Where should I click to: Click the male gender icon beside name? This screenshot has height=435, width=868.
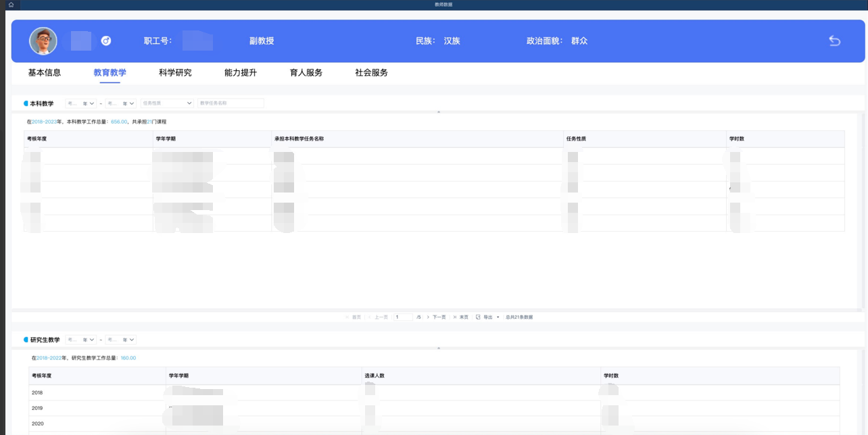pos(105,41)
